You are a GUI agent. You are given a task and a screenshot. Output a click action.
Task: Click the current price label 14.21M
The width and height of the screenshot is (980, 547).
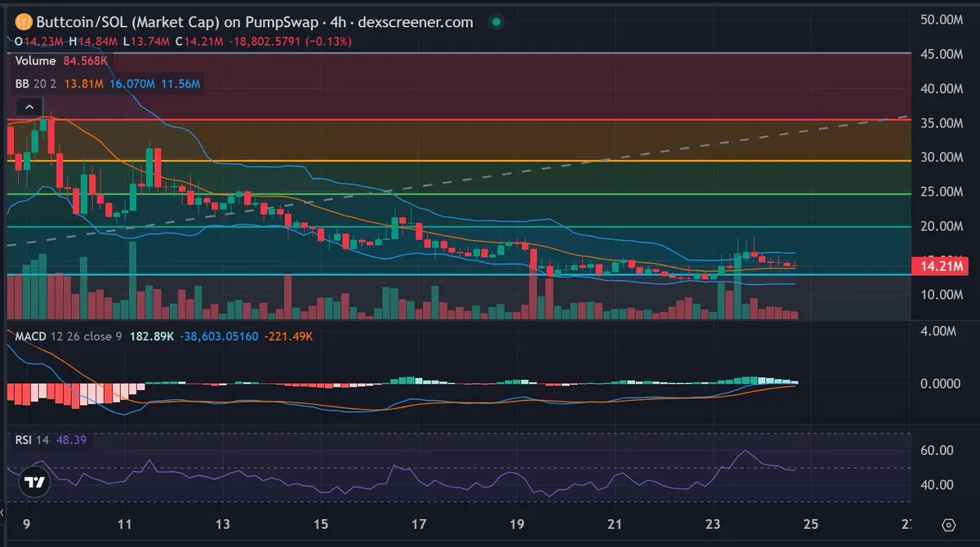pyautogui.click(x=939, y=265)
